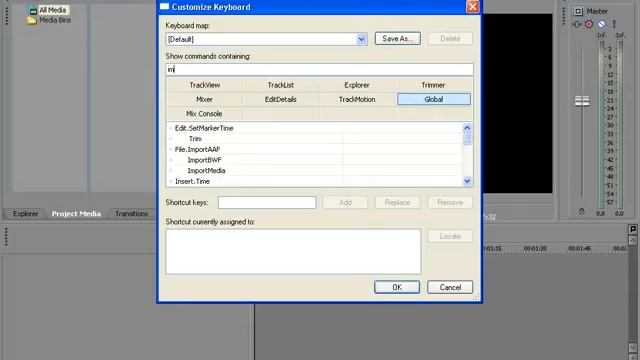Open the Transitions tab
This screenshot has height=360, width=640.
131,214
